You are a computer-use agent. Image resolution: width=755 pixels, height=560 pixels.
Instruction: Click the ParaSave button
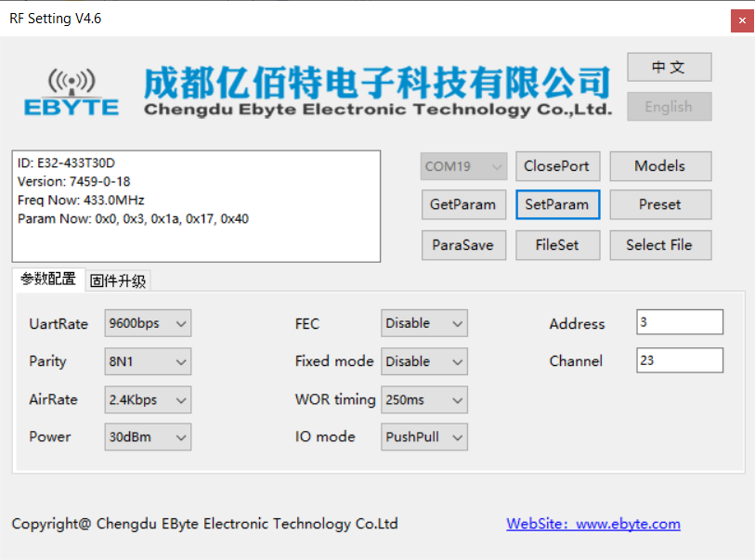pyautogui.click(x=463, y=245)
